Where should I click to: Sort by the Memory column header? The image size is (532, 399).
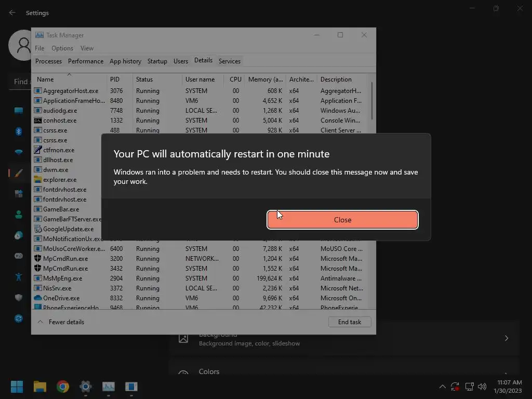[x=265, y=79]
